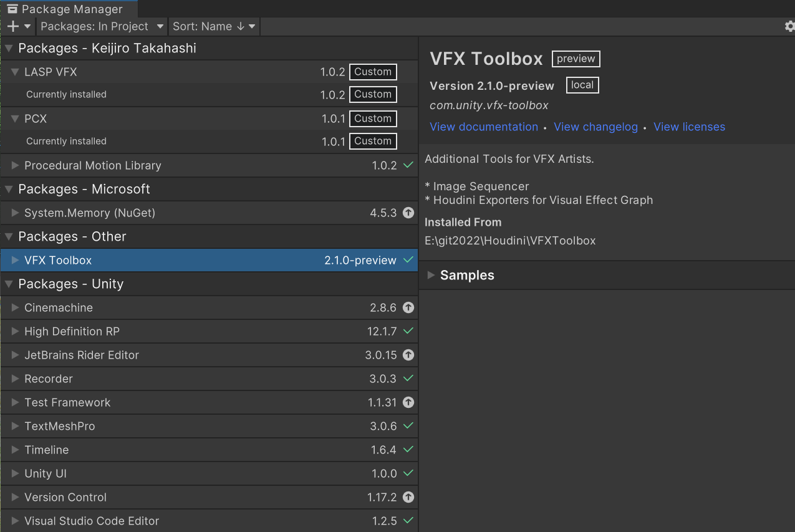Open the Sort: Name dropdown
This screenshot has width=795, height=532.
tap(214, 26)
